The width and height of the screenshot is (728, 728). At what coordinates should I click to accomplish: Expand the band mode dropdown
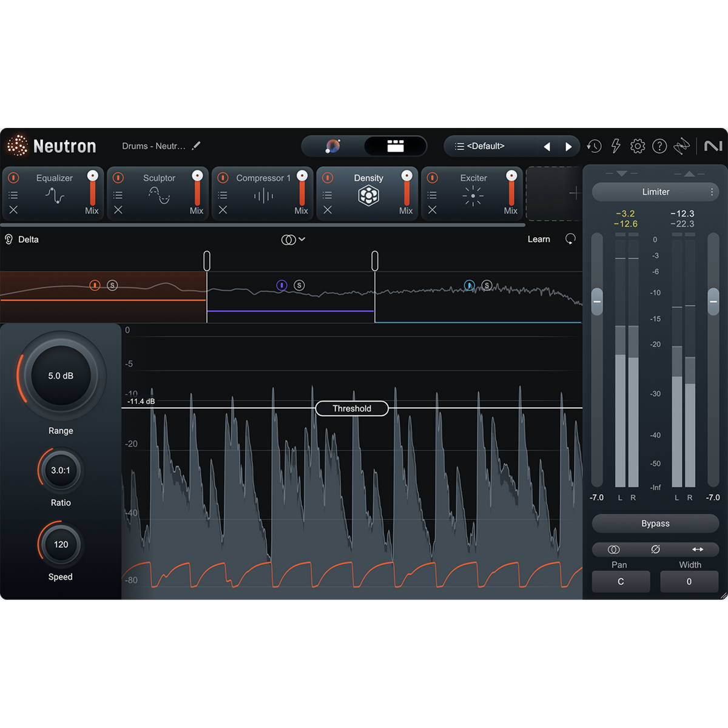tap(293, 240)
